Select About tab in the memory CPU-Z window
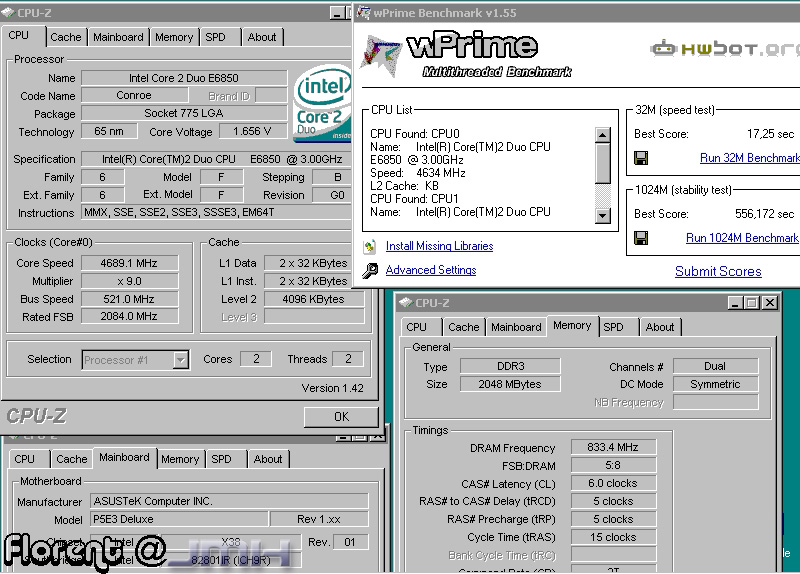 [660, 327]
